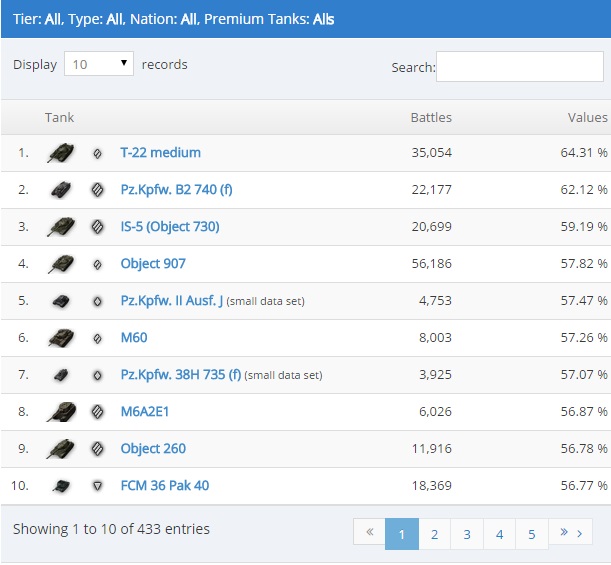This screenshot has width=611, height=565.
Task: Click the 56.77 % value
Action: click(584, 486)
